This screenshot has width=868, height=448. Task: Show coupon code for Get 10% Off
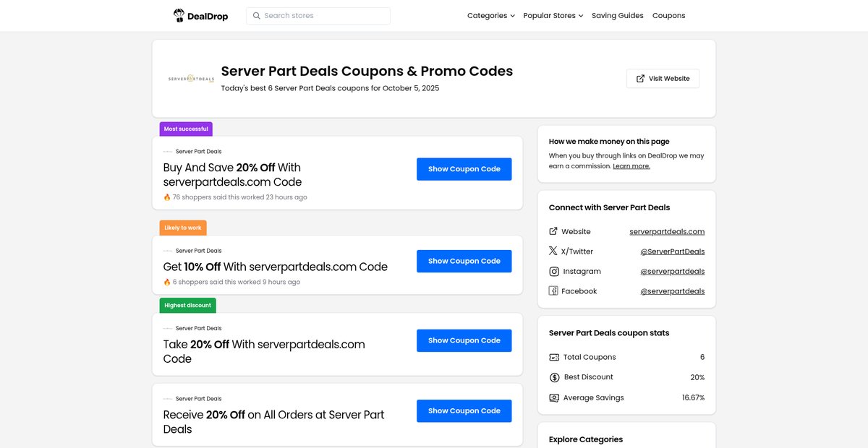click(464, 261)
